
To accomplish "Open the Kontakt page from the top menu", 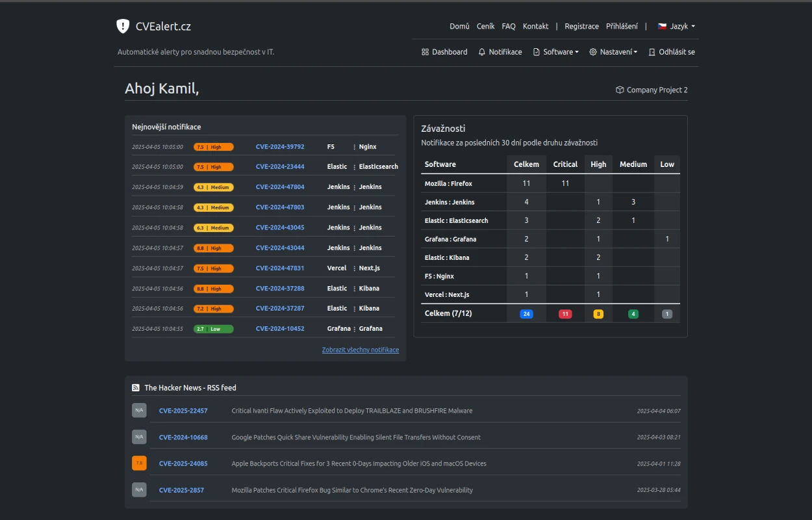I will click(x=535, y=26).
